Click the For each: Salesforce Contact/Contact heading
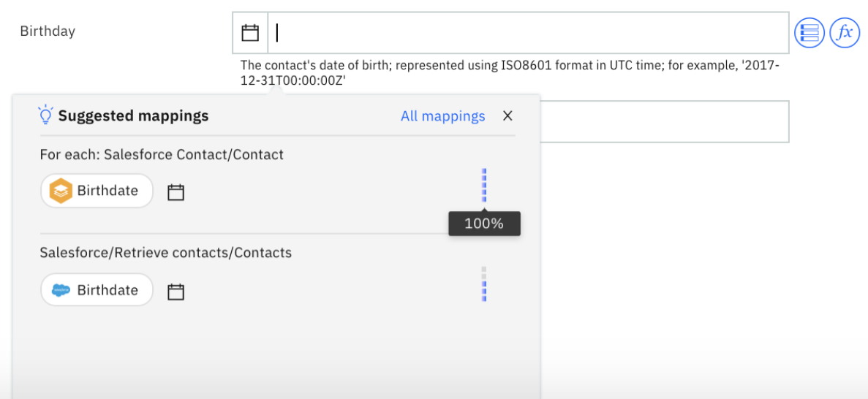 162,155
